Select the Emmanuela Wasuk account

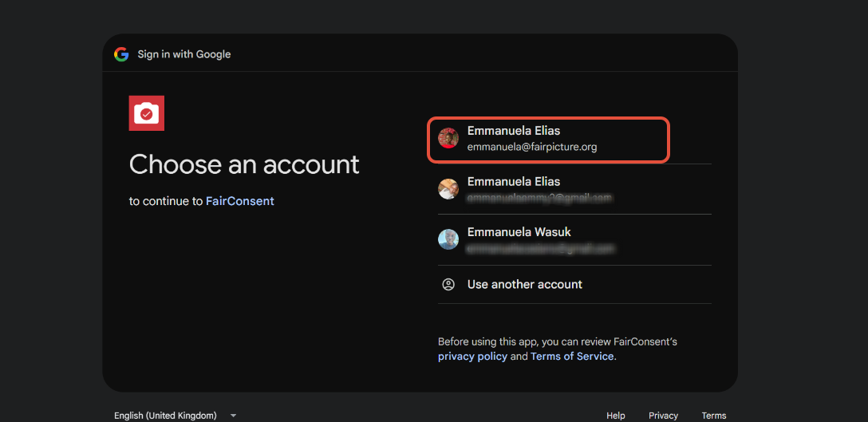(574, 240)
